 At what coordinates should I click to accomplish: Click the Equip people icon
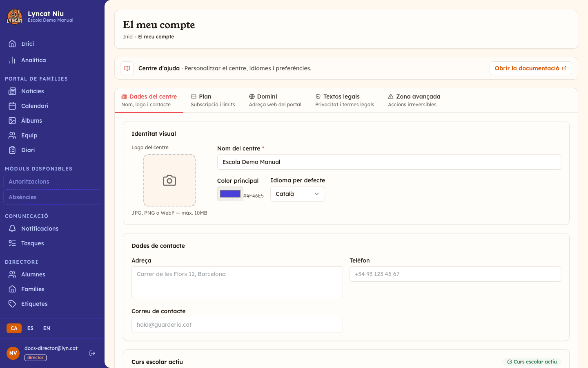coord(12,135)
